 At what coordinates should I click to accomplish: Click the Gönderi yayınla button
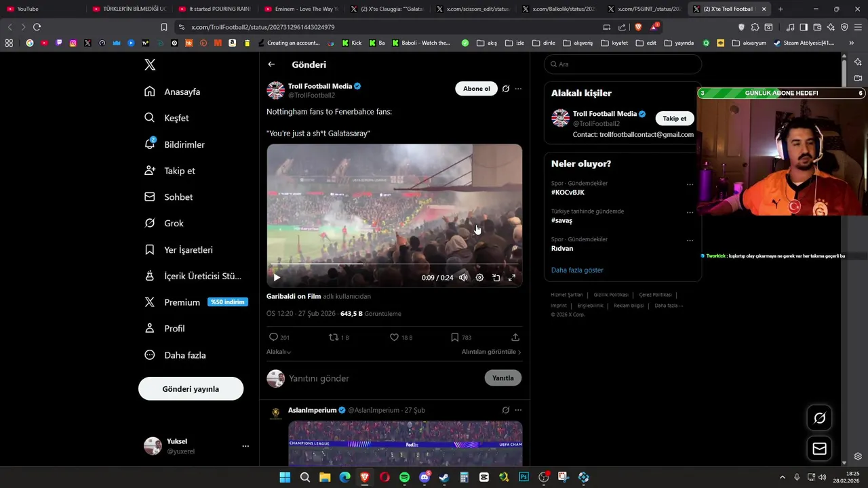pos(191,389)
